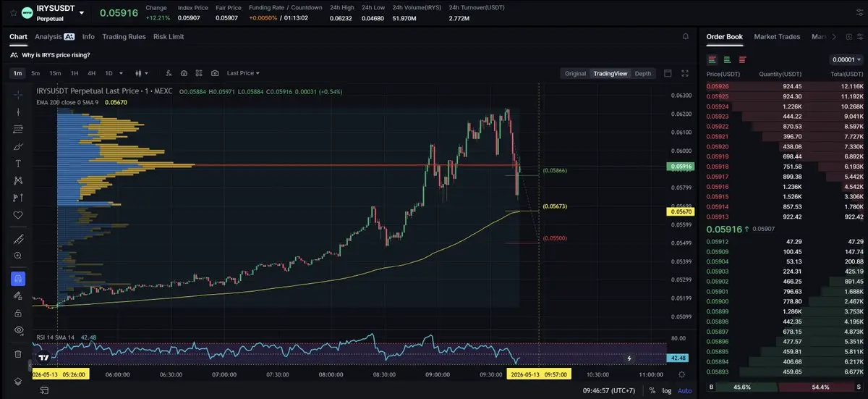Select the 15m timeframe

tap(55, 73)
